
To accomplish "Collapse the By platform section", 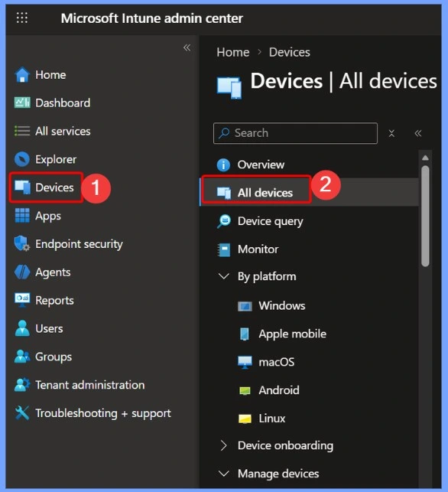I will click(223, 276).
